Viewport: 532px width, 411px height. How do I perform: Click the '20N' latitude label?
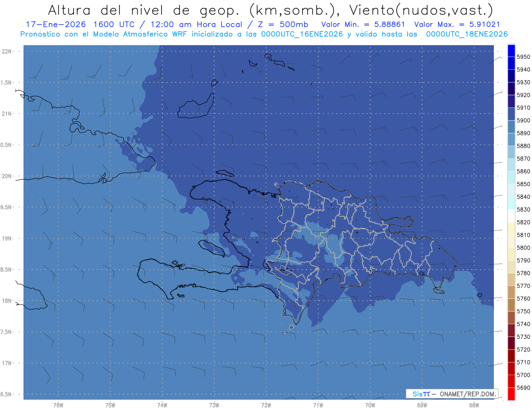tap(7, 176)
